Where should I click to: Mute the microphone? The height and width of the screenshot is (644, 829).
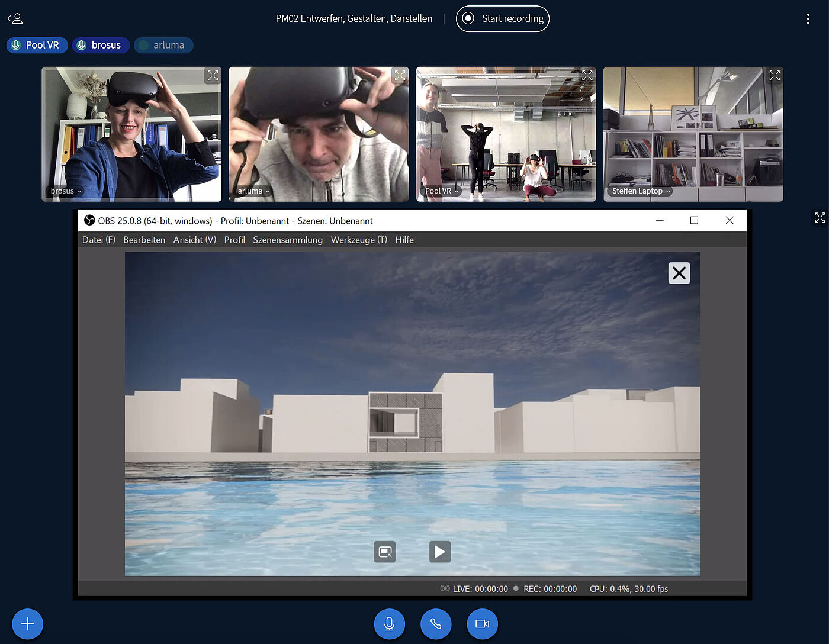click(x=390, y=624)
